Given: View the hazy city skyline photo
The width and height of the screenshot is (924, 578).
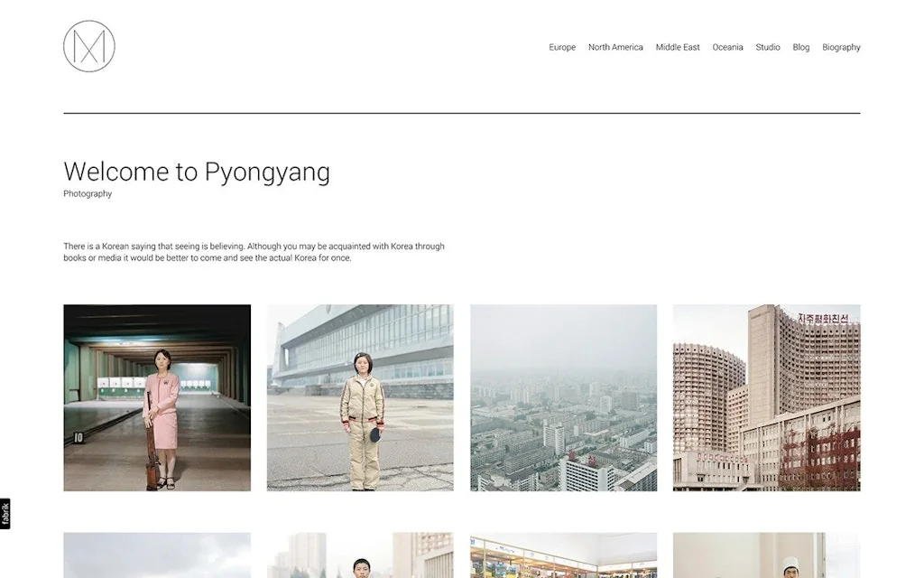Looking at the screenshot, I should (x=563, y=397).
